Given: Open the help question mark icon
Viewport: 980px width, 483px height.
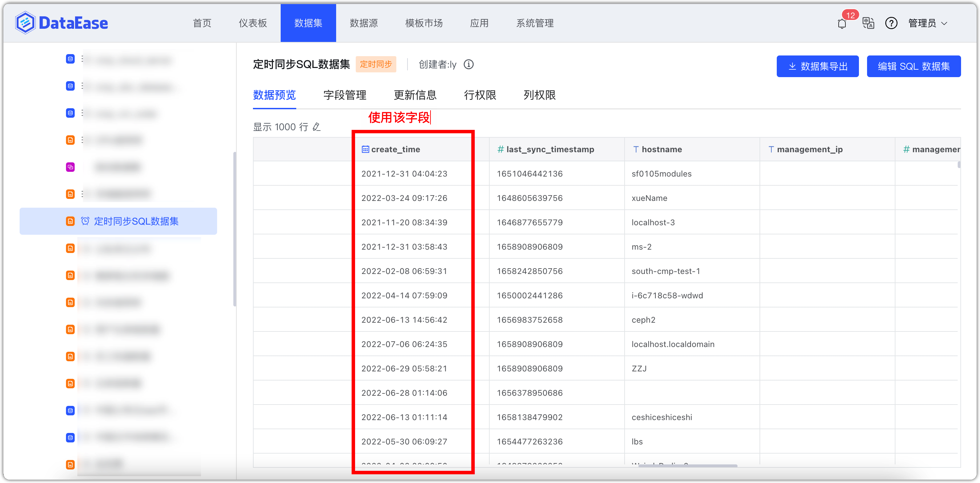Looking at the screenshot, I should tap(891, 23).
